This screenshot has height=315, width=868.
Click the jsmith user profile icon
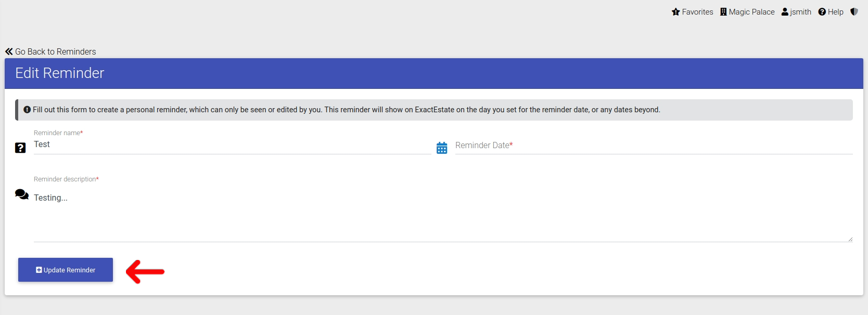tap(785, 12)
